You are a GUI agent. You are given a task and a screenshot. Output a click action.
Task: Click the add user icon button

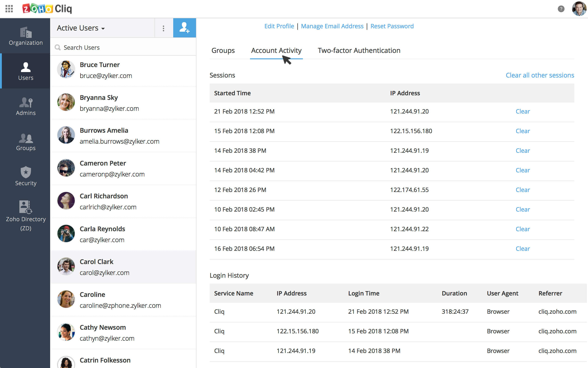pyautogui.click(x=184, y=28)
